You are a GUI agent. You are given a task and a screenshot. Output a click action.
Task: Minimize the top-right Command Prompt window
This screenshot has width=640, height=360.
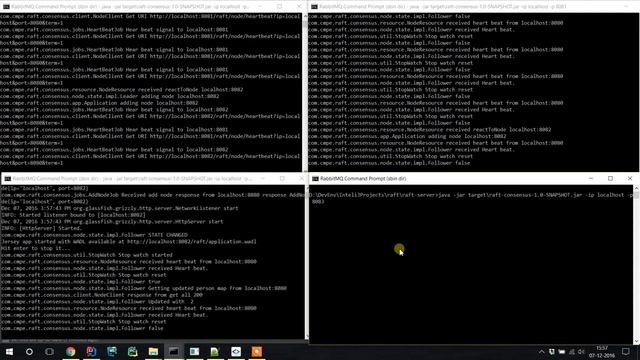click(626, 7)
